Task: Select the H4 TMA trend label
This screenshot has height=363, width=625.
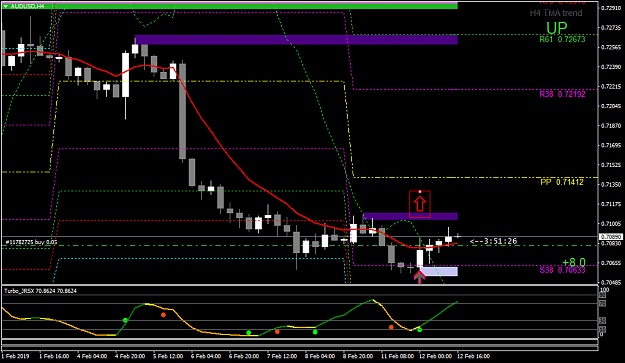Action: point(556,13)
